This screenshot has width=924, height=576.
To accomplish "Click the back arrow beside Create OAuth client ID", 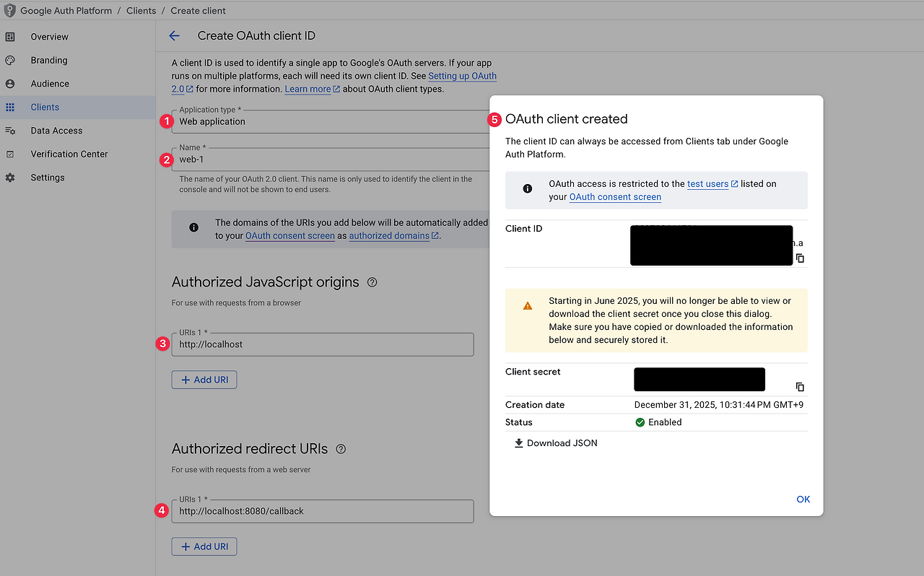I will [174, 35].
